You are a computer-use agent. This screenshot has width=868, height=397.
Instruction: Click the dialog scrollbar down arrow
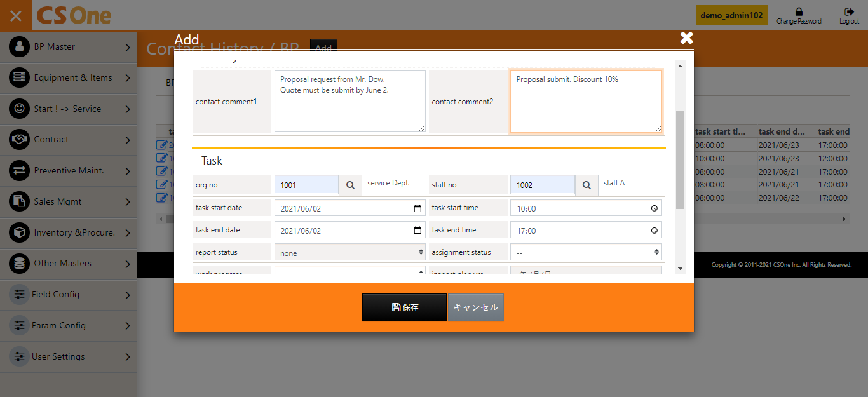click(x=680, y=269)
